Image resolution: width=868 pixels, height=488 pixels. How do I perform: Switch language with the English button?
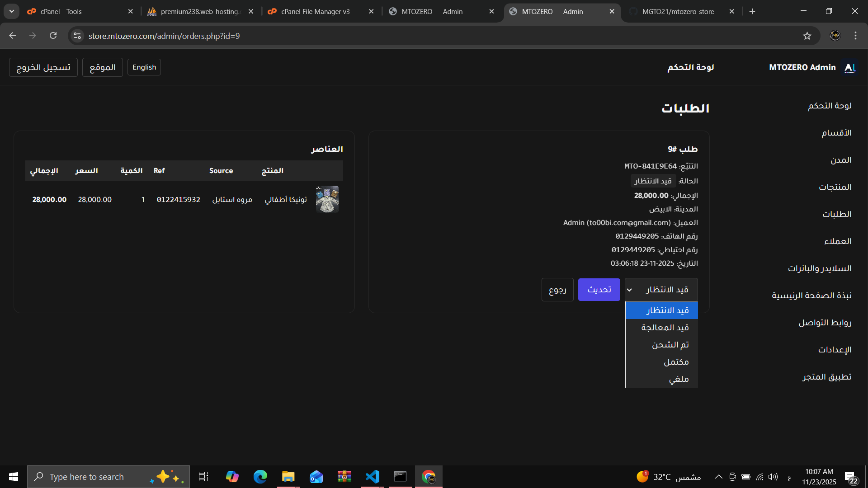pyautogui.click(x=144, y=67)
